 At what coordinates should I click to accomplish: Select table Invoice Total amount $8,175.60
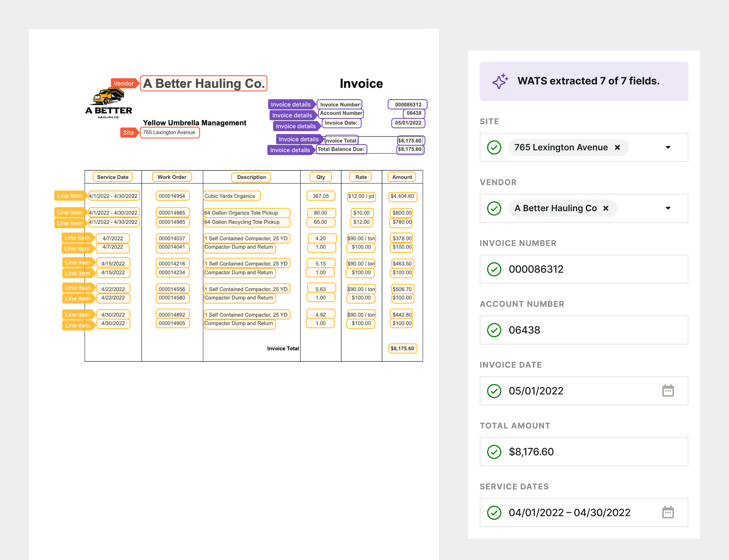point(403,348)
